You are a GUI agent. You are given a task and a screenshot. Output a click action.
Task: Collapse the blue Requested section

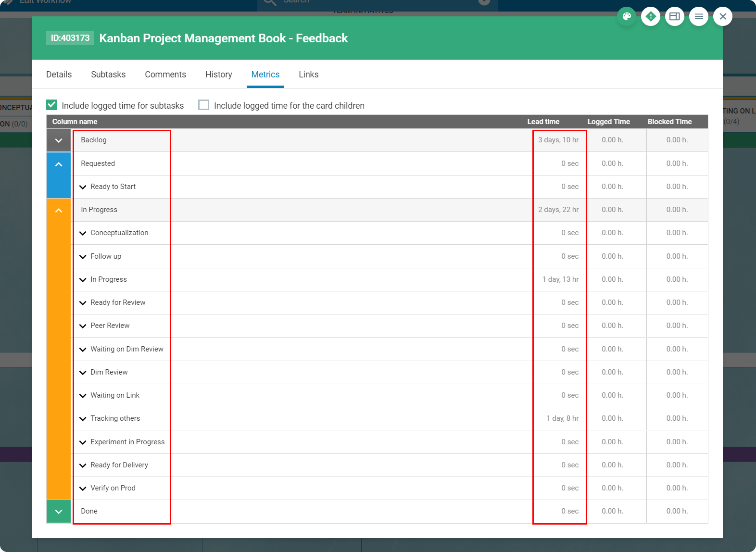tap(59, 164)
